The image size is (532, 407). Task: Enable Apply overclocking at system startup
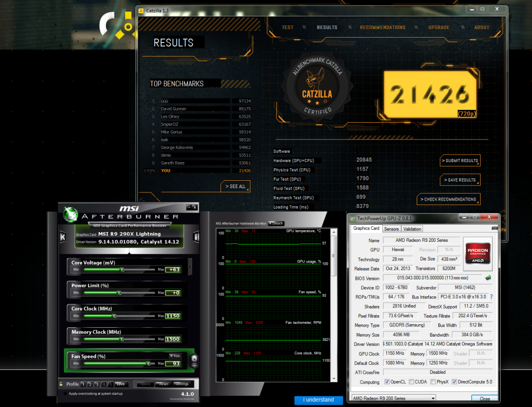click(x=66, y=393)
